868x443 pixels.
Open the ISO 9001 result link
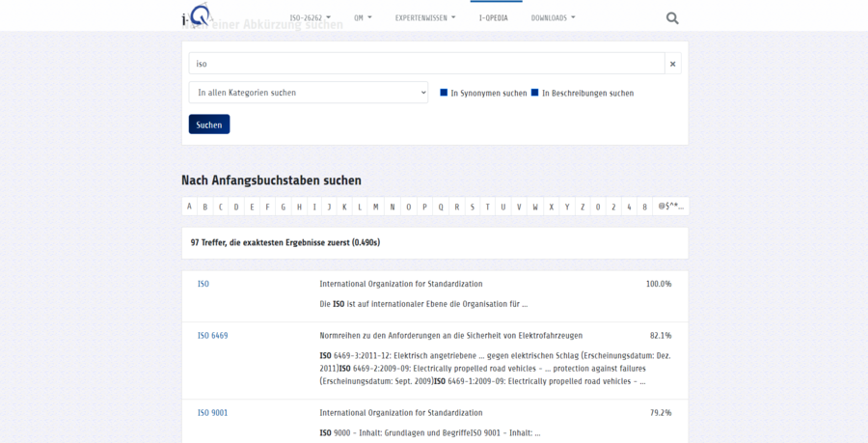(212, 413)
